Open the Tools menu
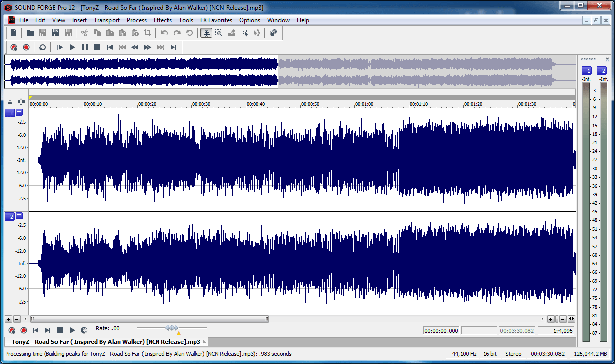The width and height of the screenshot is (615, 364). coord(186,20)
